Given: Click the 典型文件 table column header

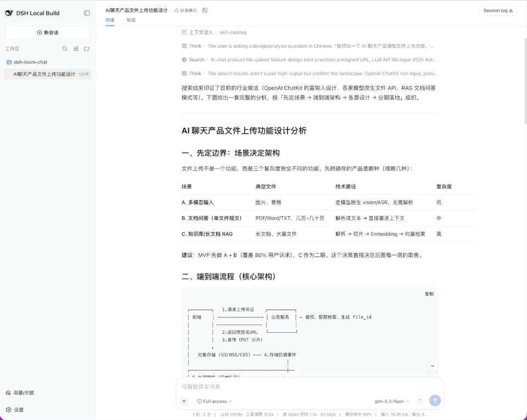Looking at the screenshot, I should click(266, 187).
